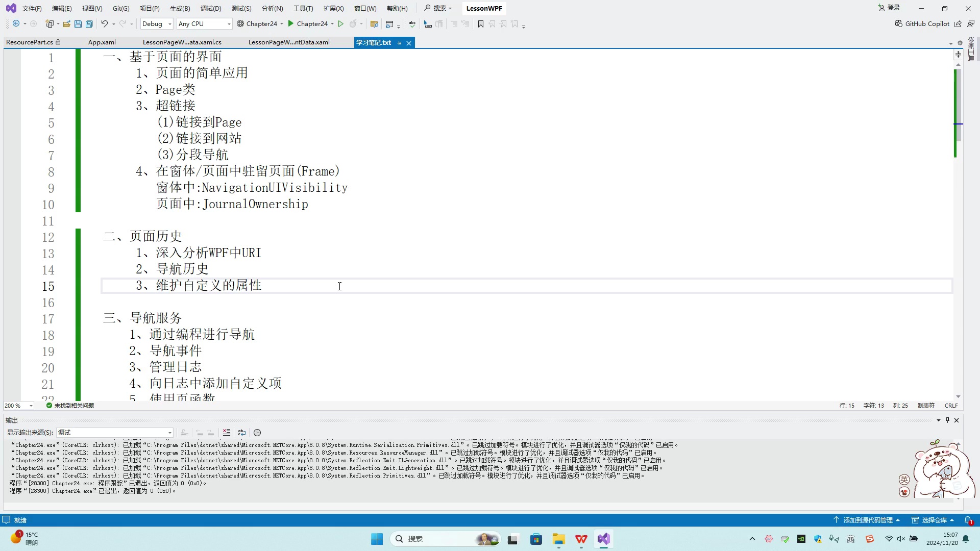Switch to the App.xaml tab

tap(102, 42)
